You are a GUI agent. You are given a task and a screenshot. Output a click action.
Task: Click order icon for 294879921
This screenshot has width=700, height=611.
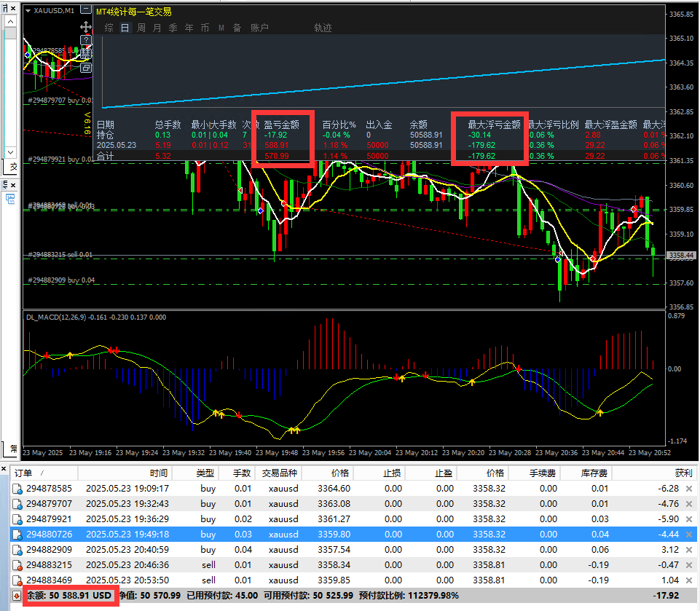[17, 519]
